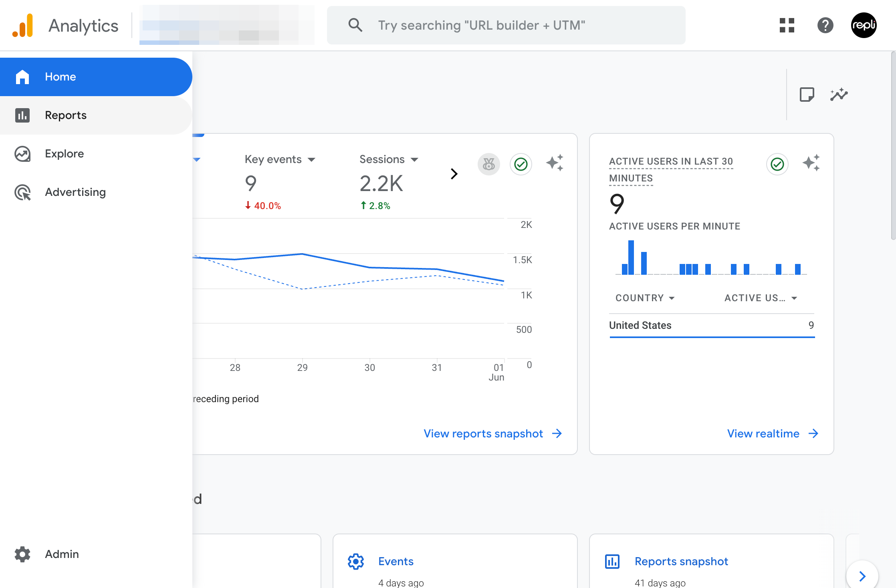896x588 pixels.
Task: Open the blurred property selector
Action: pyautogui.click(x=227, y=25)
